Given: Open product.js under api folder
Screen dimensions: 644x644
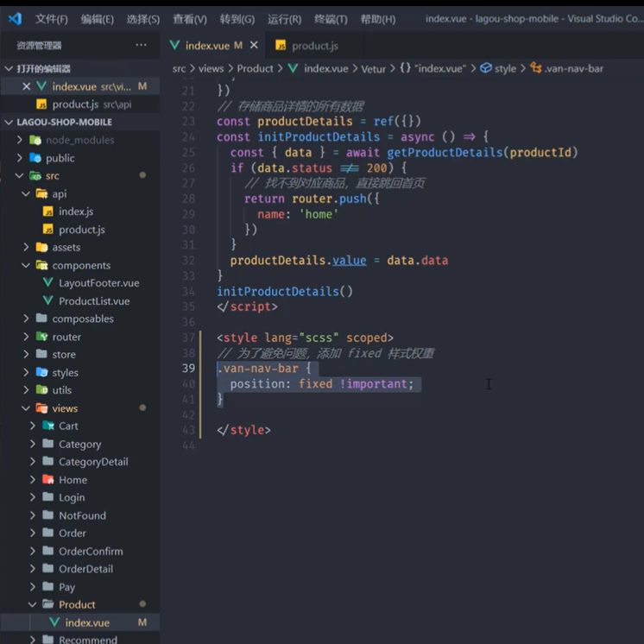Looking at the screenshot, I should tap(80, 230).
